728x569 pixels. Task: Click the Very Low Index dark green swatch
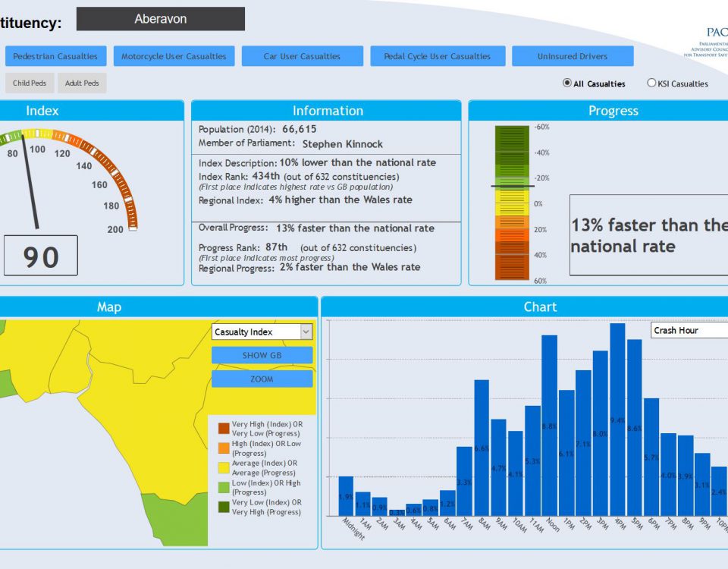coord(224,507)
